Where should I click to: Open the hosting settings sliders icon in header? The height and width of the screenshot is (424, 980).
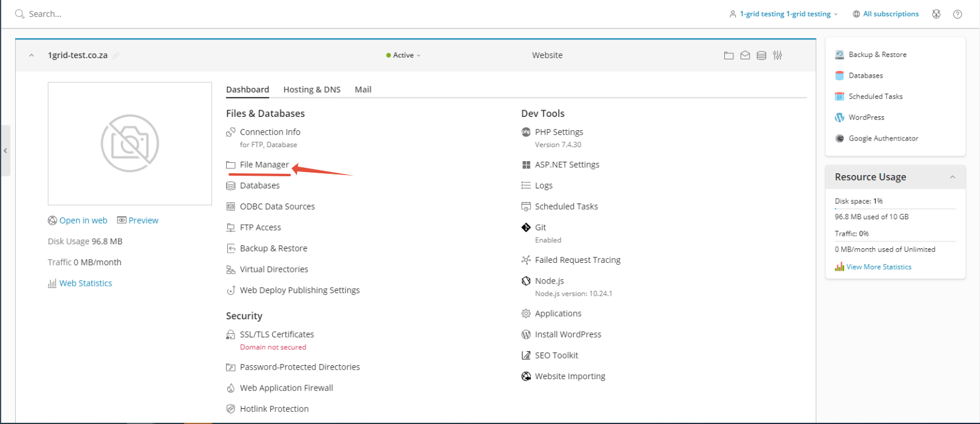pyautogui.click(x=778, y=55)
